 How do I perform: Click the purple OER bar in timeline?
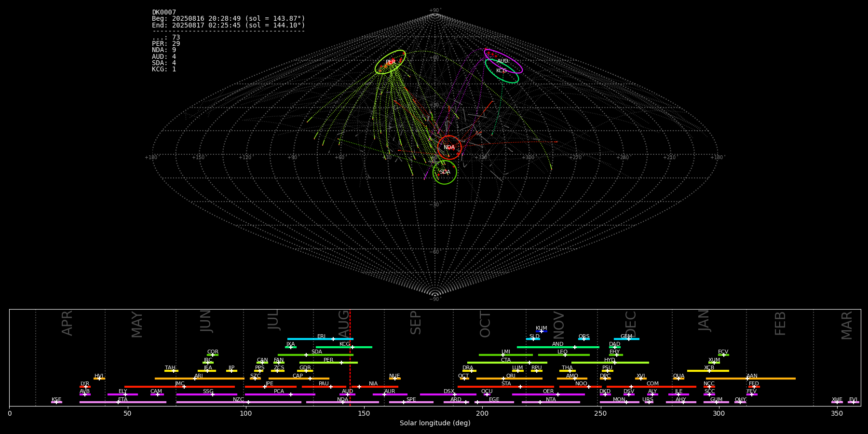coord(548,394)
